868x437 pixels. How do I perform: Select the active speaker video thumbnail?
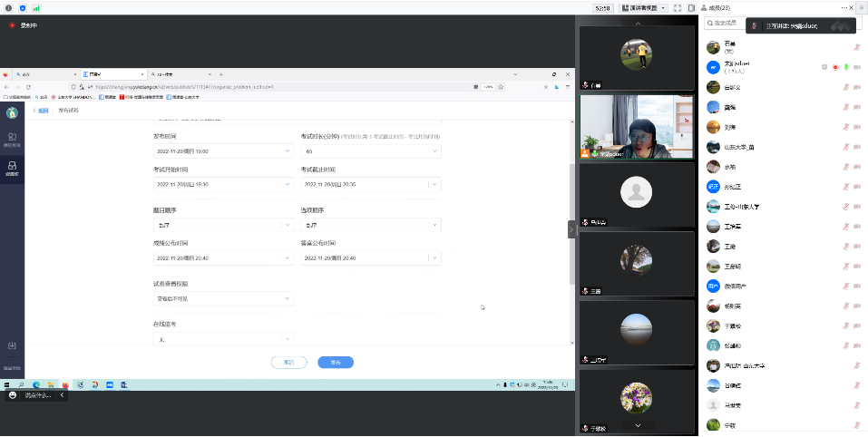click(636, 127)
